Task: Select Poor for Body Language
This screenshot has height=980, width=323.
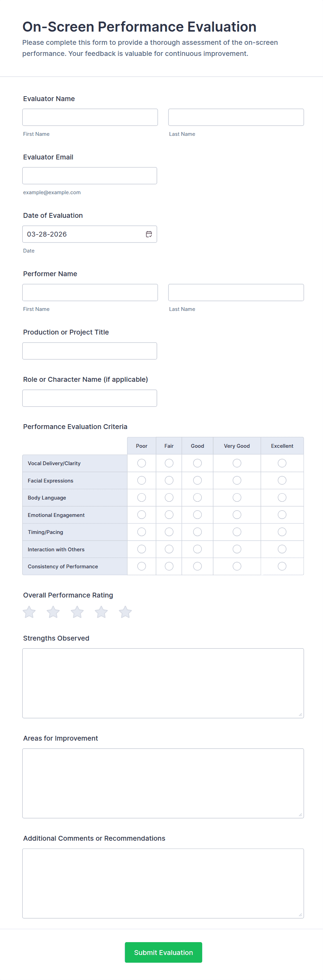Action: tap(141, 497)
